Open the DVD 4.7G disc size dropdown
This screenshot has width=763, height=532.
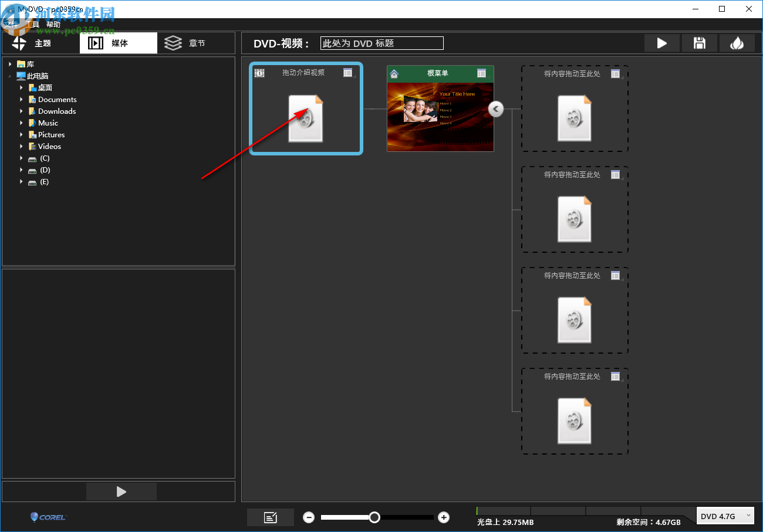click(725, 516)
